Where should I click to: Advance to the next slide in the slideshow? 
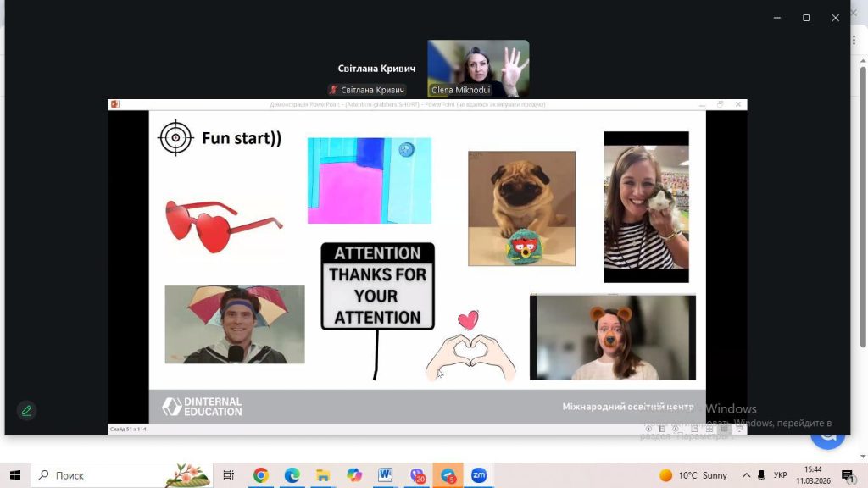(x=677, y=430)
